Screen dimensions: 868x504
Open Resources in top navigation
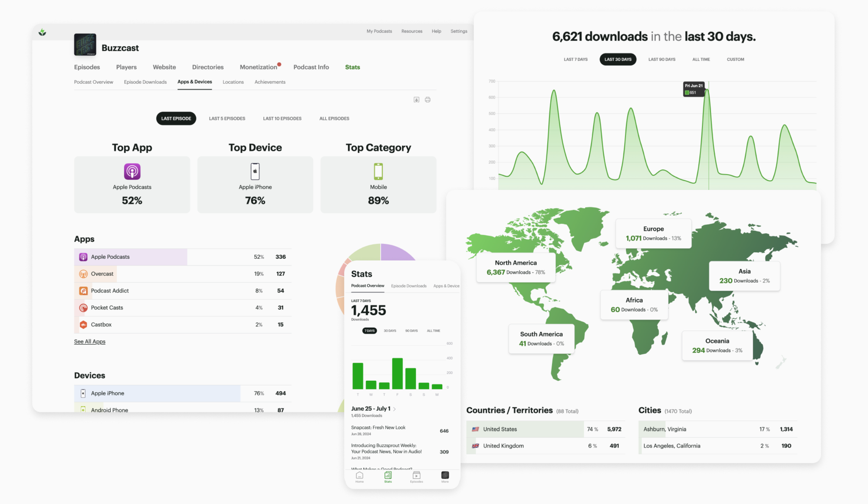coord(412,31)
